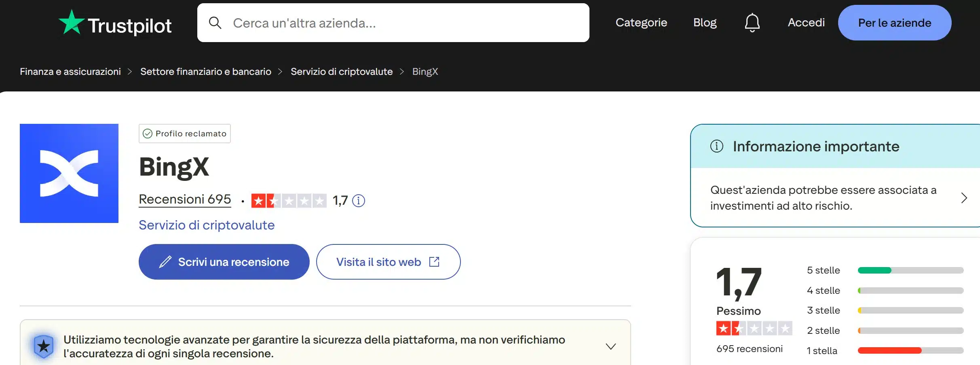Click the BingX company logo
Image resolution: width=980 pixels, height=365 pixels.
pyautogui.click(x=69, y=173)
